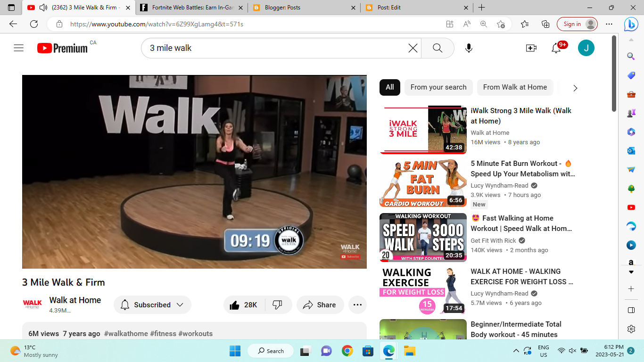Switch to Fortnite Web Battles tab
Image resolution: width=644 pixels, height=362 pixels.
tap(193, 8)
